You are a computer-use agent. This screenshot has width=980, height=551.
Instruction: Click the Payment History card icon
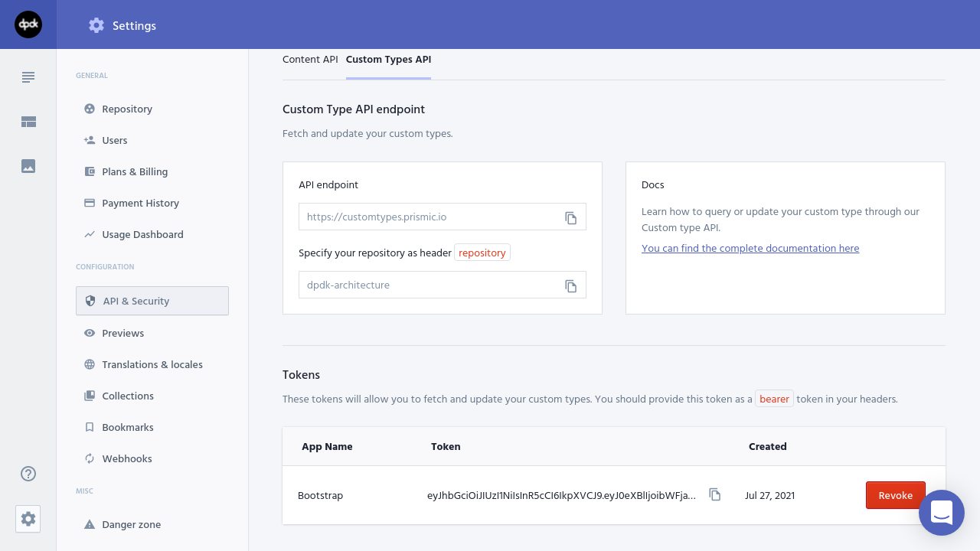coord(90,203)
